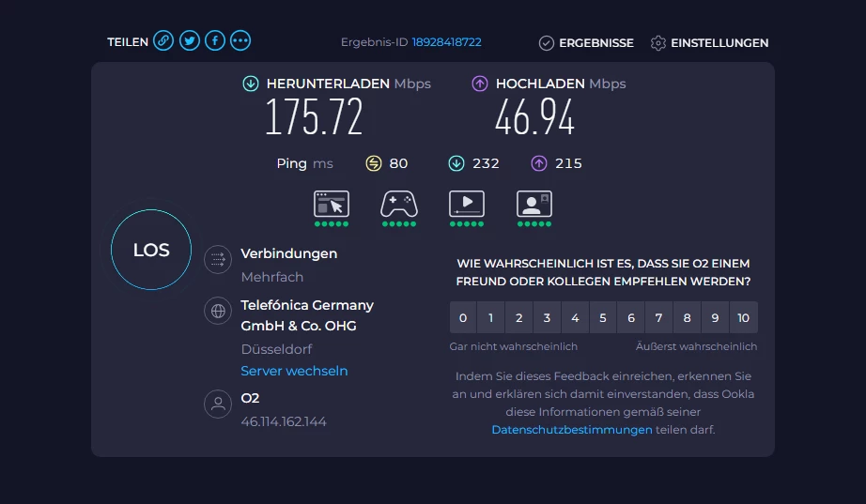The height and width of the screenshot is (504, 866).
Task: Click the upload speed value 46.94
Action: coord(534,117)
